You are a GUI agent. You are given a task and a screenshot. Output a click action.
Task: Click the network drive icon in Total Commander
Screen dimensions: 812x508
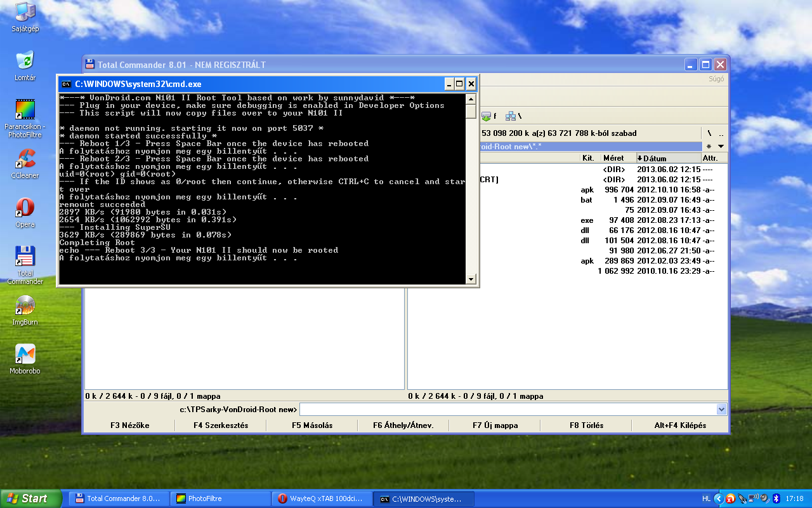tap(511, 116)
